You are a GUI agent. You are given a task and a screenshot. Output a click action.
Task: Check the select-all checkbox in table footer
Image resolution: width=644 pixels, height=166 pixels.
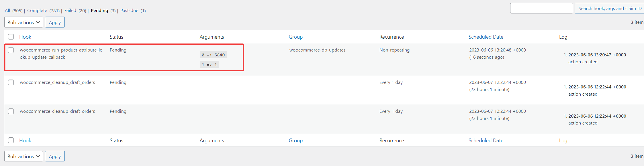tap(11, 140)
